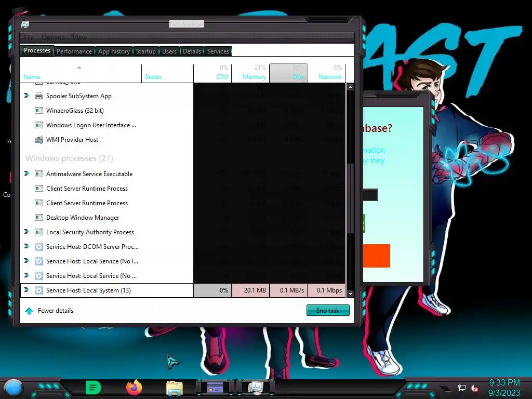
Task: Sort by the Disk column header
Action: [288, 73]
